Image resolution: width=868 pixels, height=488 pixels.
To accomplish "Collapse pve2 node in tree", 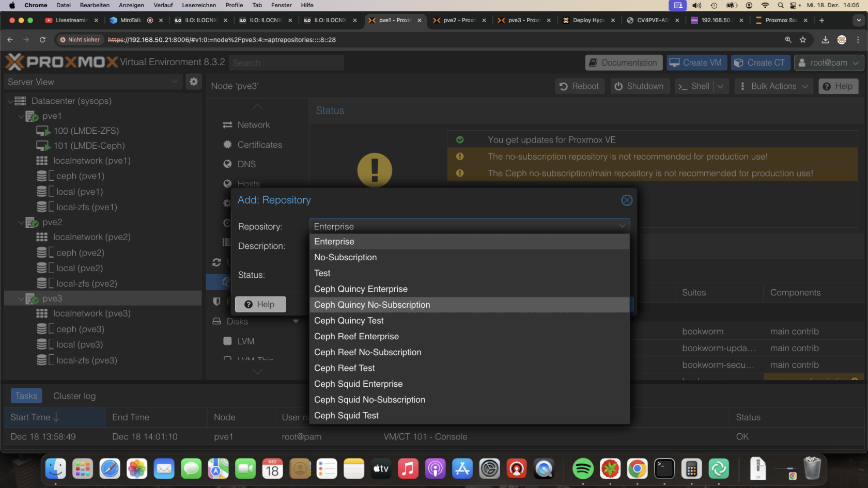I will [21, 223].
